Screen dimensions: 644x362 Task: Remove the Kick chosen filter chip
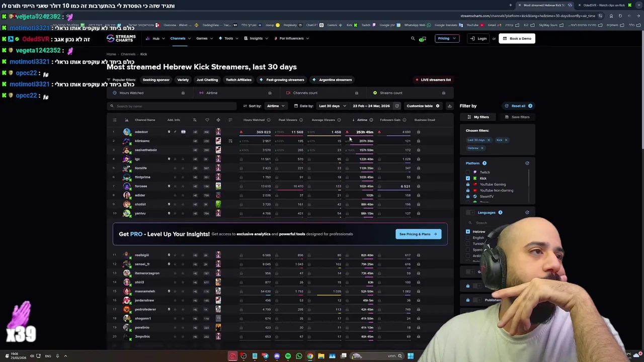506,140
